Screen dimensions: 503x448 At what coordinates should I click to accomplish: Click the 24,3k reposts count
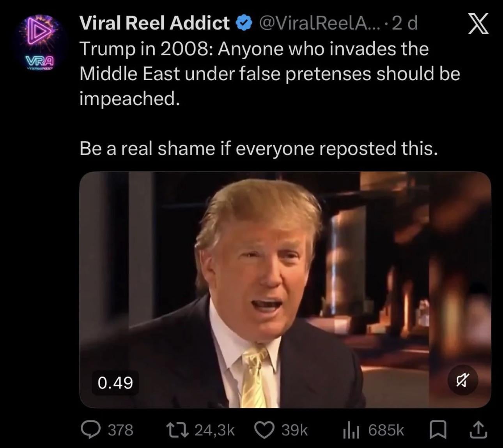coord(214,430)
